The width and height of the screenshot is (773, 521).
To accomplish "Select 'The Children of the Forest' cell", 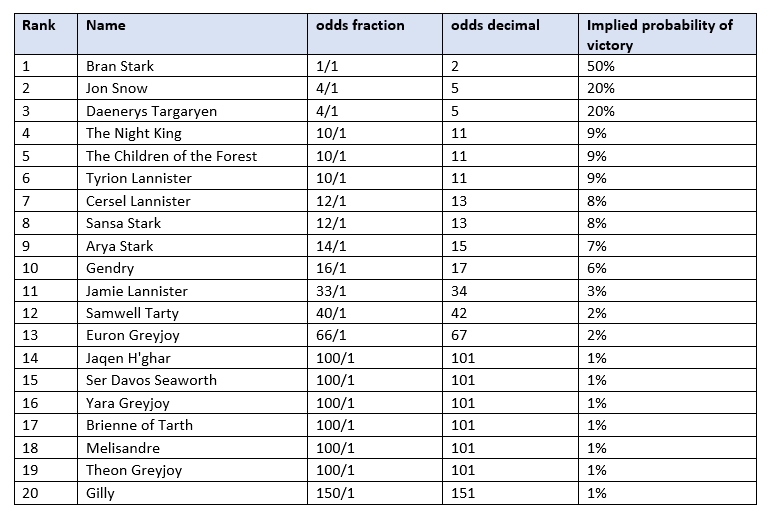I will coord(171,156).
